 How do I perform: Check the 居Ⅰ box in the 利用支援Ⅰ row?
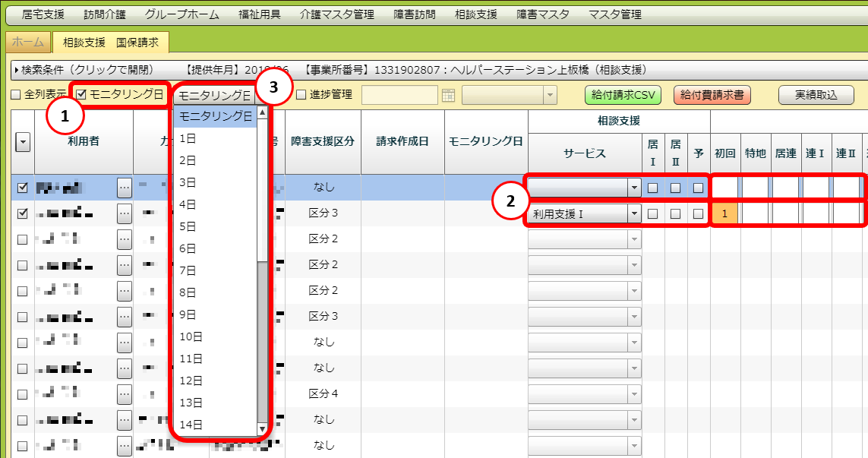tap(653, 214)
